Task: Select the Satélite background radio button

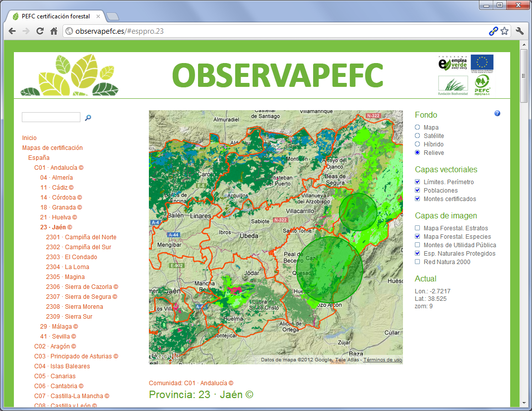Action: click(x=417, y=136)
